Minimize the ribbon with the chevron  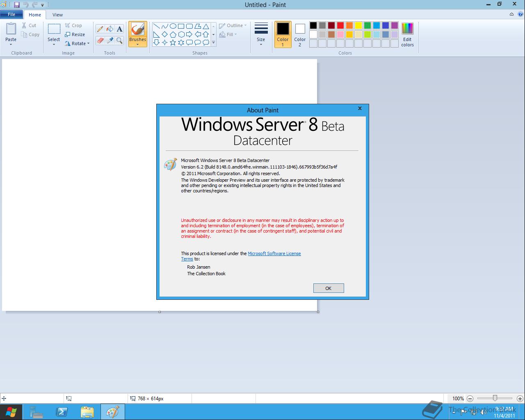(x=511, y=14)
